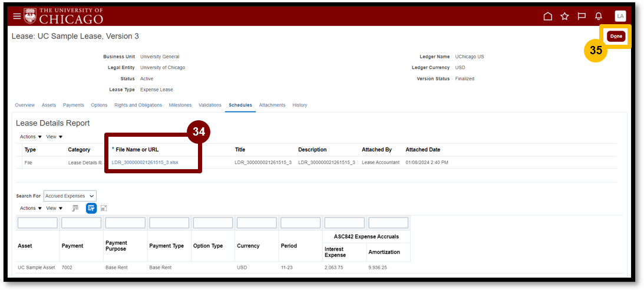Open the History tab
This screenshot has width=644, height=290.
(300, 105)
